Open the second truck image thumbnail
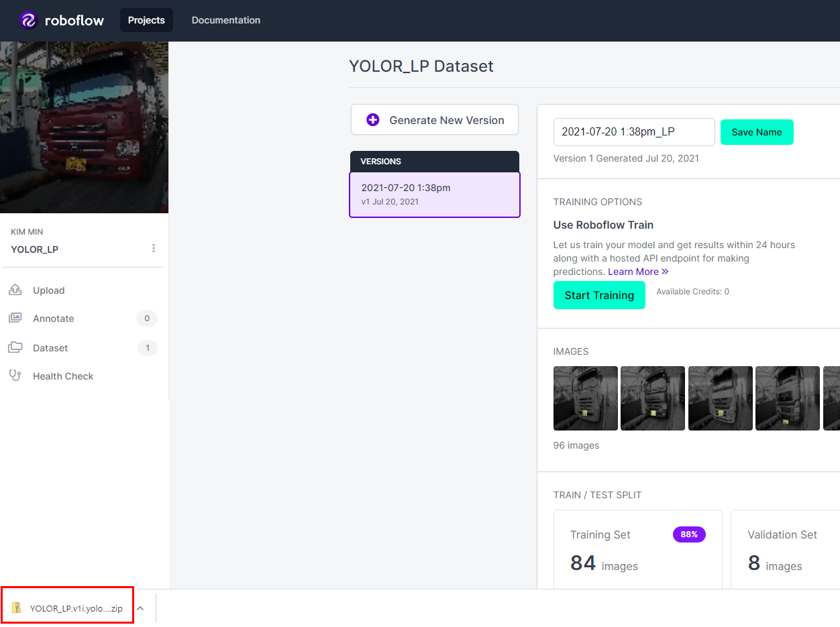This screenshot has height=627, width=840. [x=653, y=398]
